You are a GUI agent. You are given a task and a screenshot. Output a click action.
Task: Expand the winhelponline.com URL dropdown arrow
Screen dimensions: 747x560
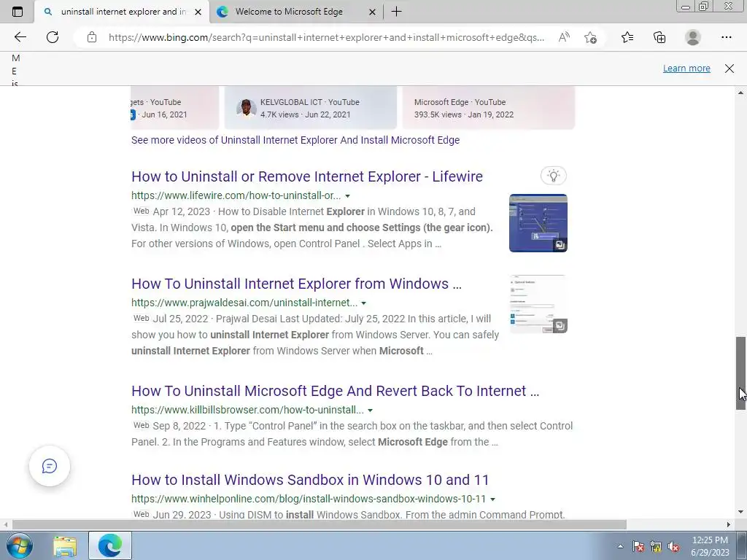(492, 499)
